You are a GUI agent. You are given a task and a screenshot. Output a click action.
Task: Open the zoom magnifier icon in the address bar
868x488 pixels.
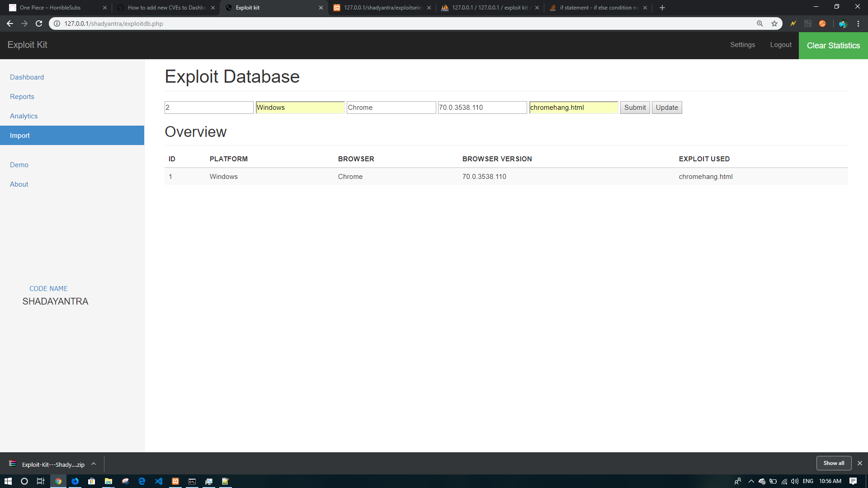tap(760, 23)
